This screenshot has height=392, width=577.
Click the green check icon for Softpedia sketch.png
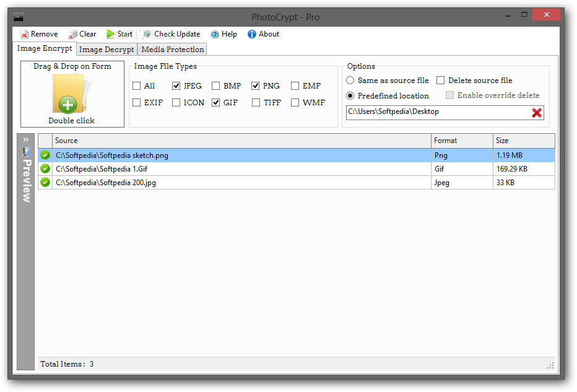point(45,155)
